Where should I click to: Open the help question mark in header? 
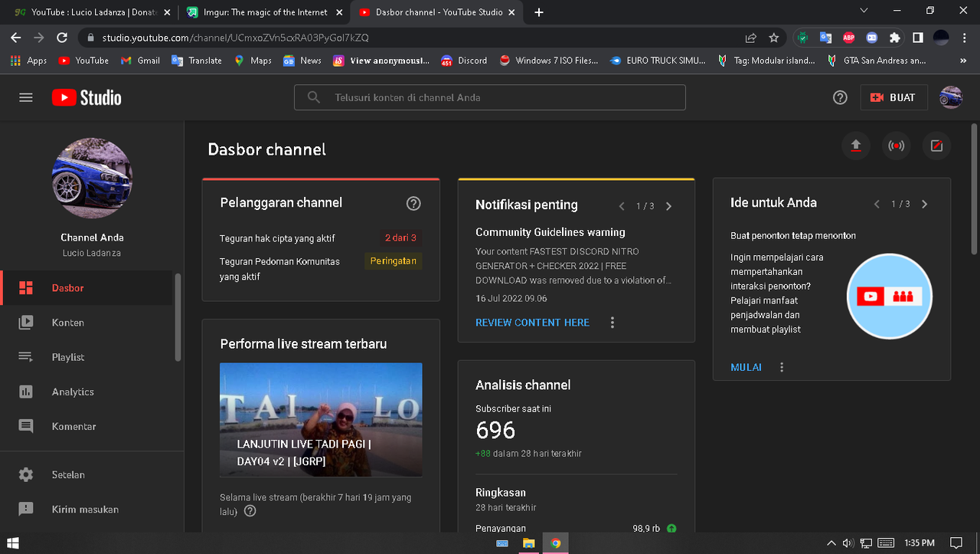point(840,97)
